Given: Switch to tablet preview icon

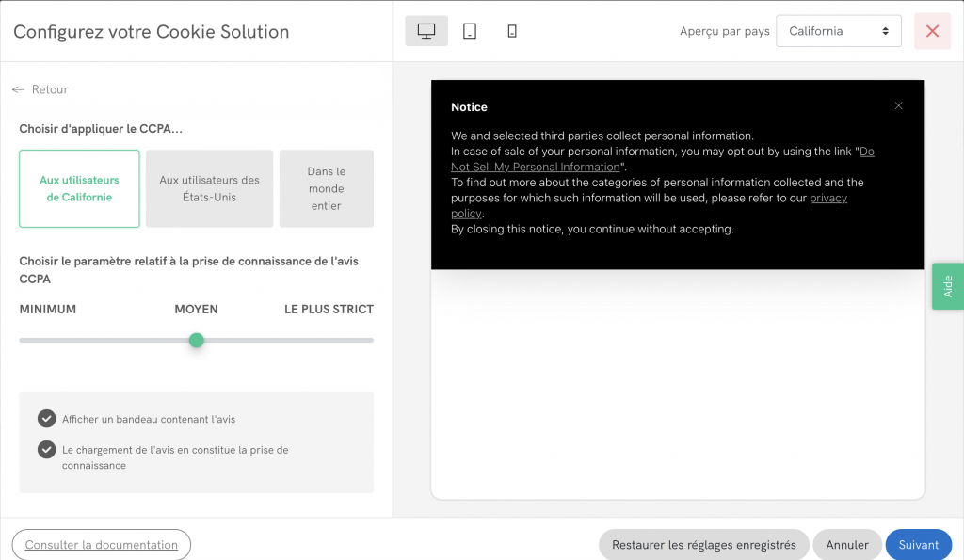Looking at the screenshot, I should [x=470, y=31].
